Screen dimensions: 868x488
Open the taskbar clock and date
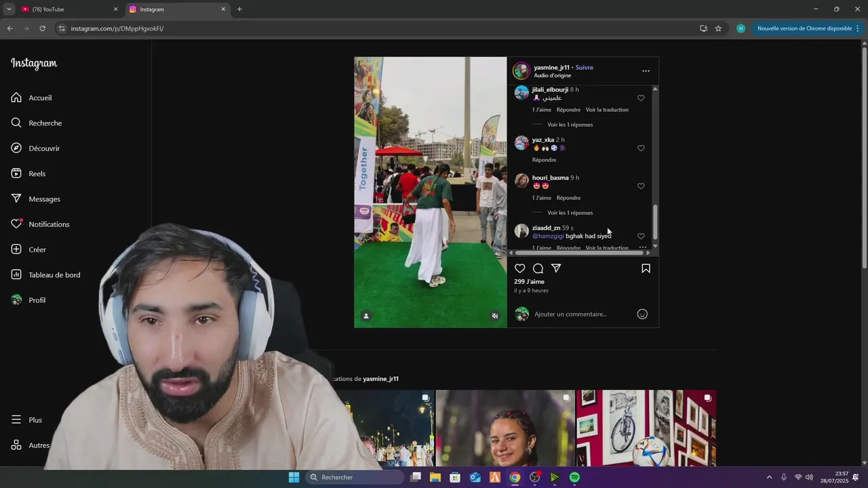(834, 477)
